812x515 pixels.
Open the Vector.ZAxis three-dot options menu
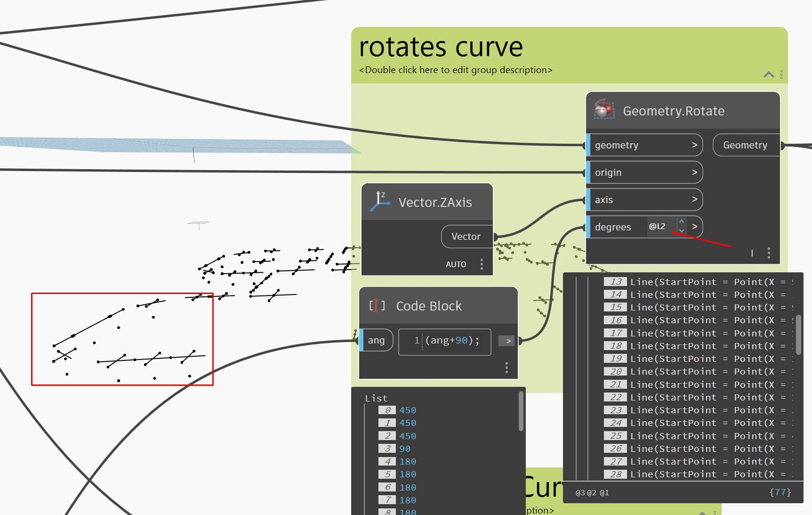(482, 264)
